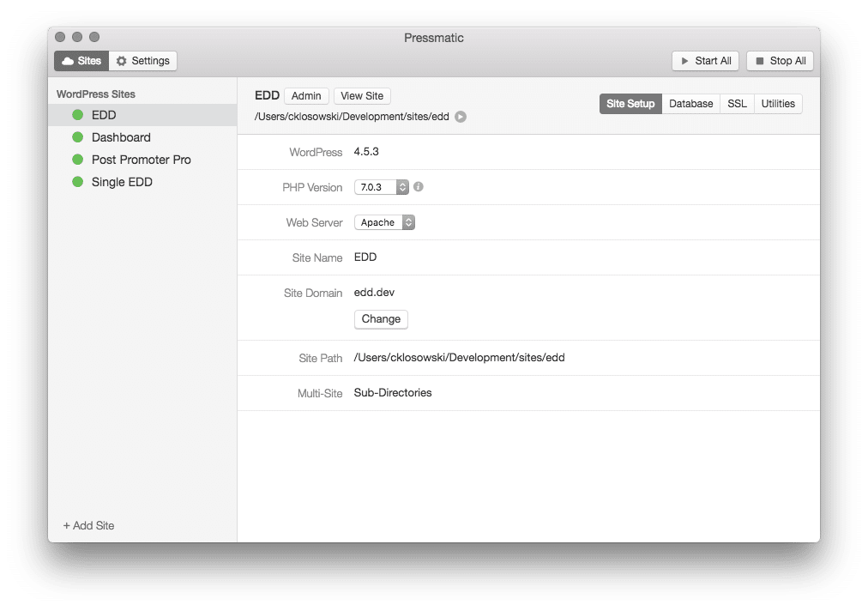This screenshot has height=611, width=868.
Task: Open site folder via arrow icon after path
Action: tap(461, 117)
